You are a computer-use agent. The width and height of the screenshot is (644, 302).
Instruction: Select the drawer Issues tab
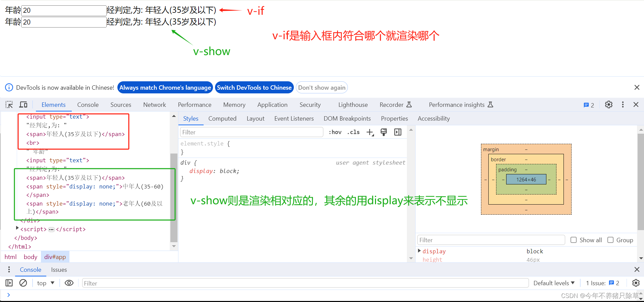(59, 270)
